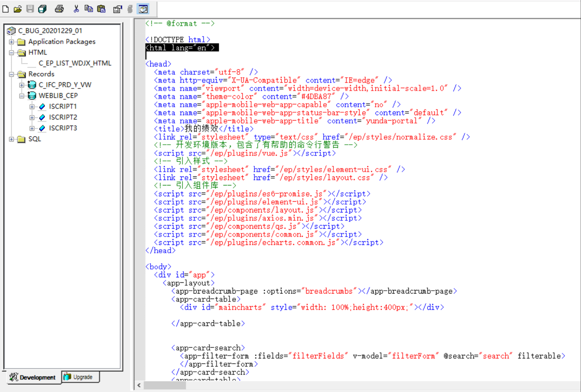Click the <!-- @format --> comment line
The width and height of the screenshot is (581, 392).
(x=180, y=24)
